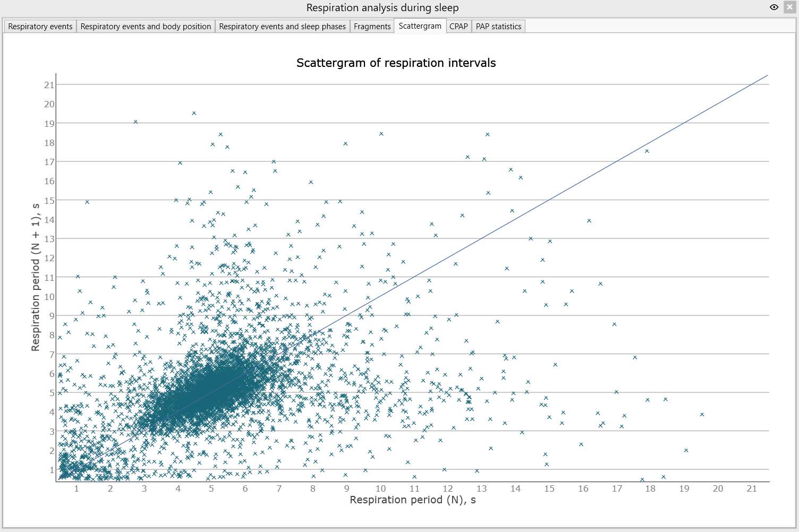Click the Respiration analysis during sleep title bar

382,7
